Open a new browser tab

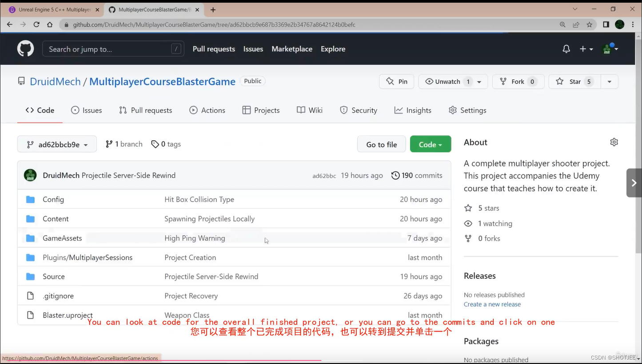point(213,9)
